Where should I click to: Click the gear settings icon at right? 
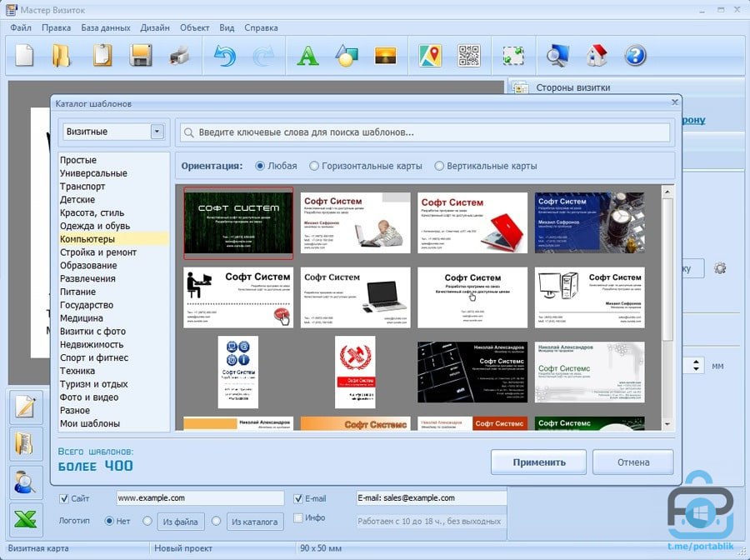click(x=720, y=268)
